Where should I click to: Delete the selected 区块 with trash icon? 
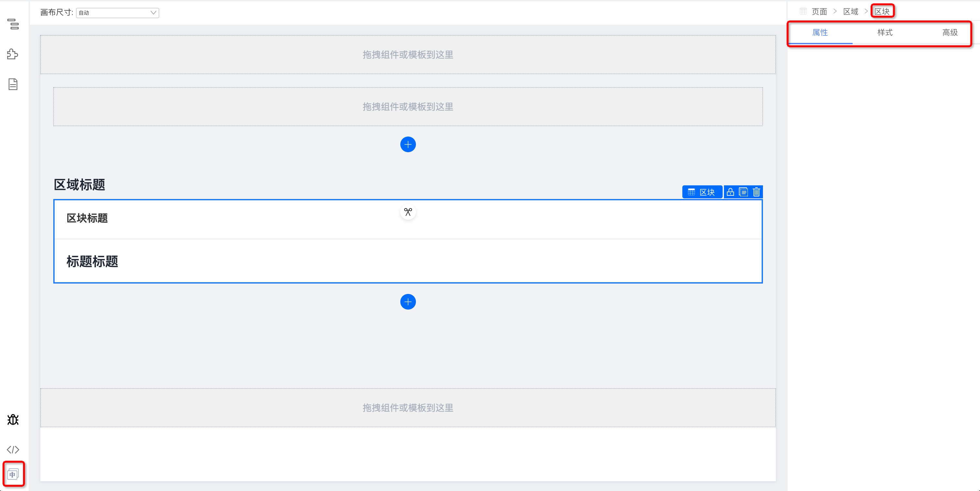coord(756,192)
